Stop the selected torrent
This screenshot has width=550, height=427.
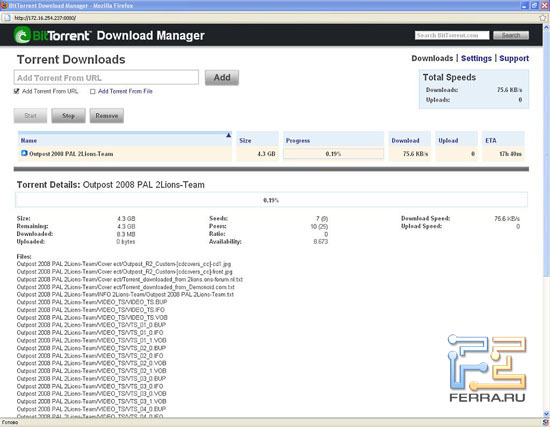[x=68, y=116]
